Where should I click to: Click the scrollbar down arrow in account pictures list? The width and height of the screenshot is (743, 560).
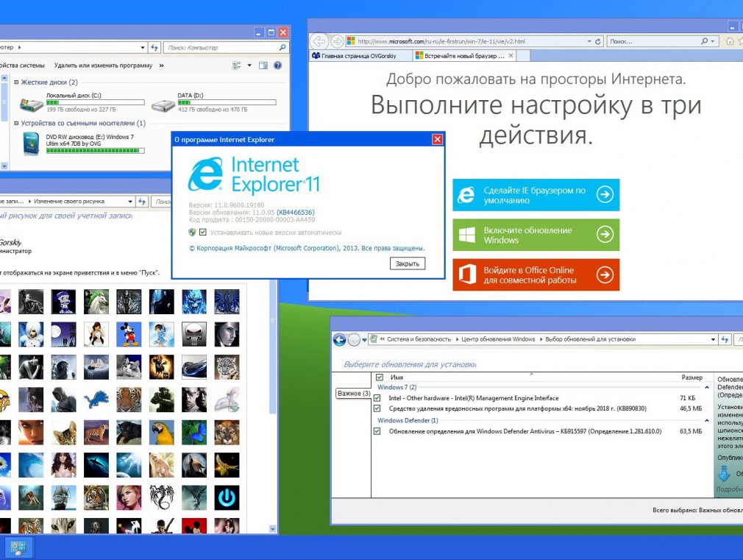(x=272, y=528)
